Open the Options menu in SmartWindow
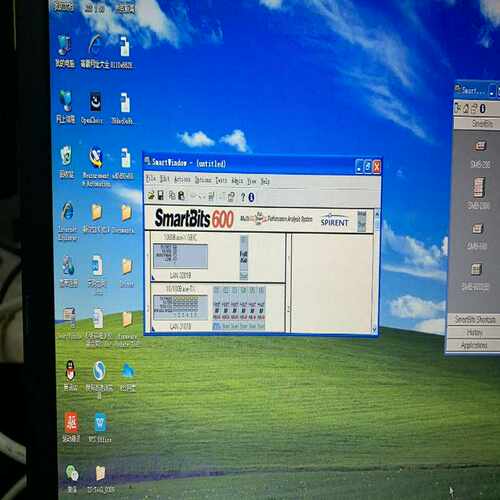 tap(203, 180)
